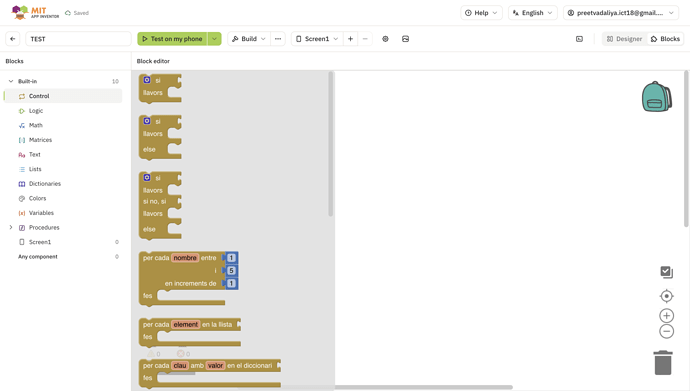Start Test on my phone

click(172, 39)
